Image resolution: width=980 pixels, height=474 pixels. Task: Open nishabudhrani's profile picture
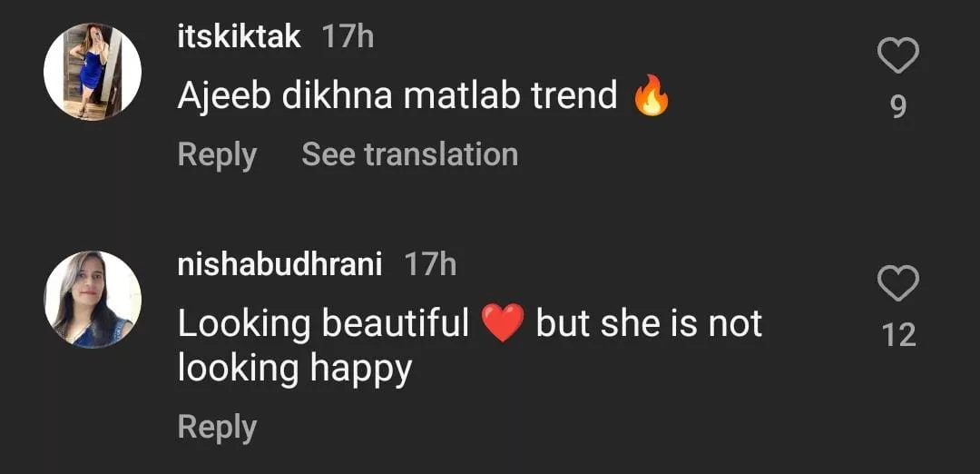coord(93,300)
